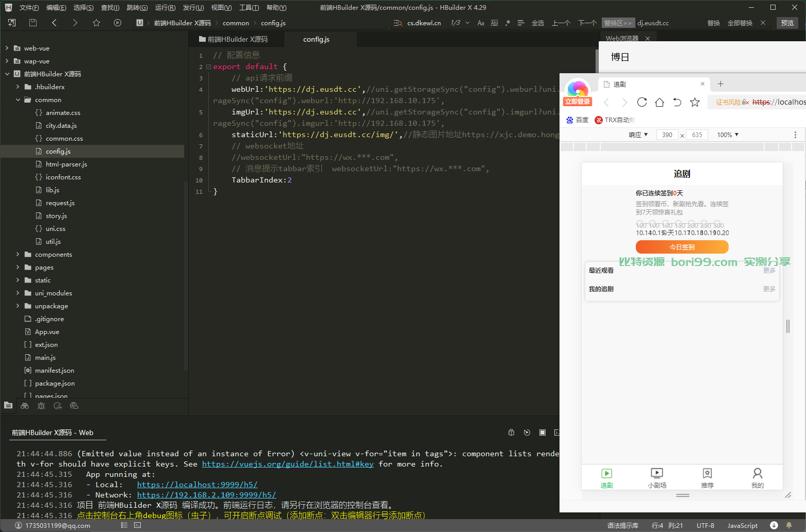Expand the wap-vue project folder
Image resolution: width=806 pixels, height=532 pixels.
[x=7, y=61]
